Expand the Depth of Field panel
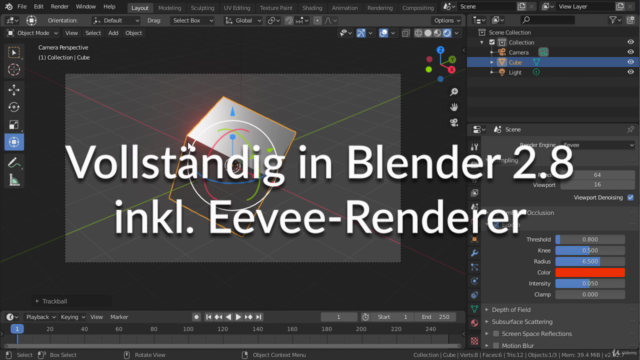Viewport: 640px width, 360px height. click(511, 310)
